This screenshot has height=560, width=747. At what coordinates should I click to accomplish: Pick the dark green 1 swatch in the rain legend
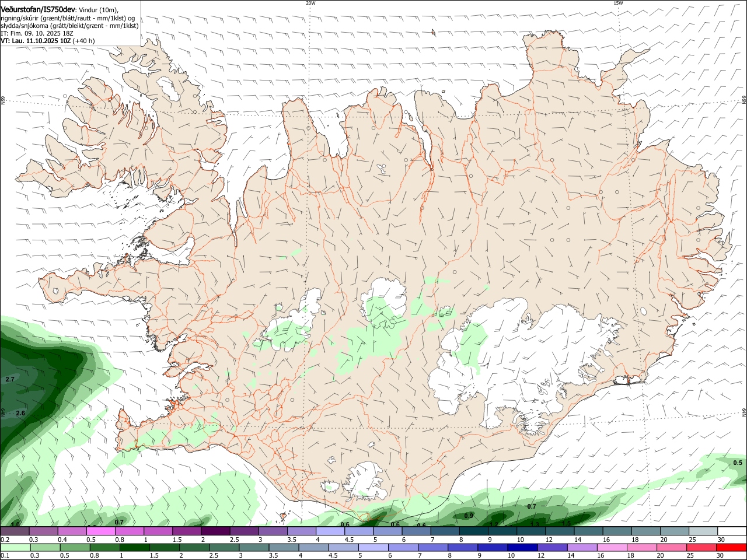[134, 547]
